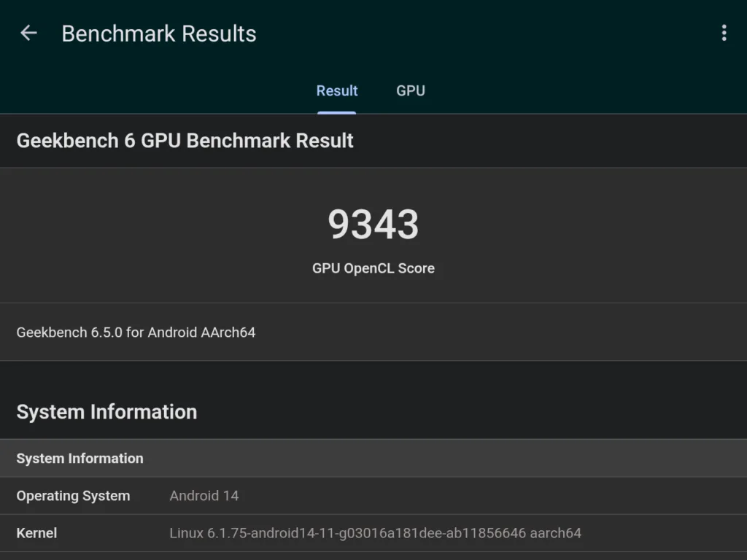
Task: Click the System Information table header row
Action: click(x=80, y=459)
